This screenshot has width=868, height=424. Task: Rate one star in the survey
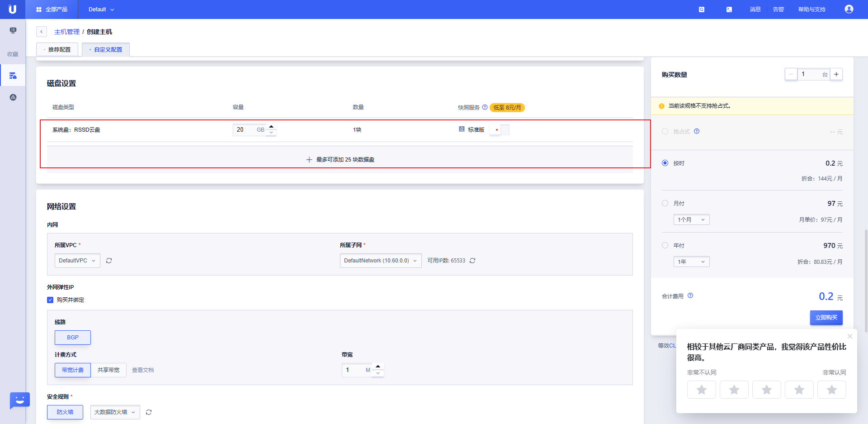point(702,390)
